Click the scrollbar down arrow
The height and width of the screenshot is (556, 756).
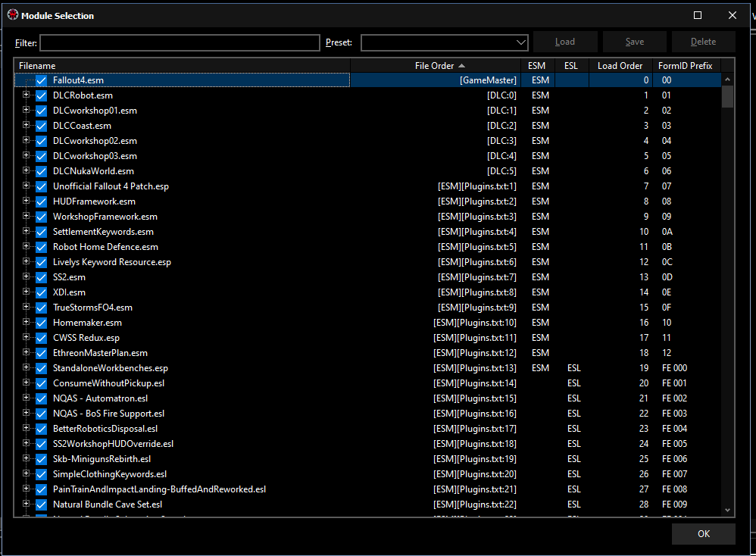tap(727, 511)
